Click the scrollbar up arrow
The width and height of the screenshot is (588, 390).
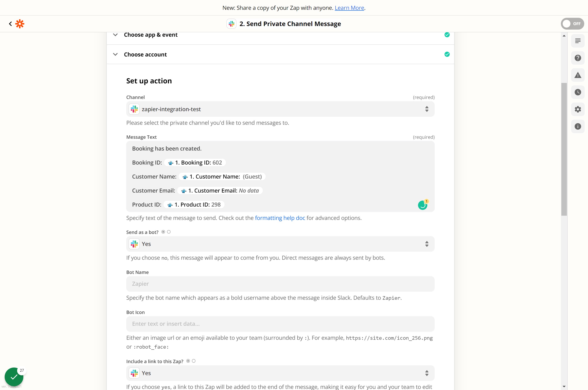564,36
